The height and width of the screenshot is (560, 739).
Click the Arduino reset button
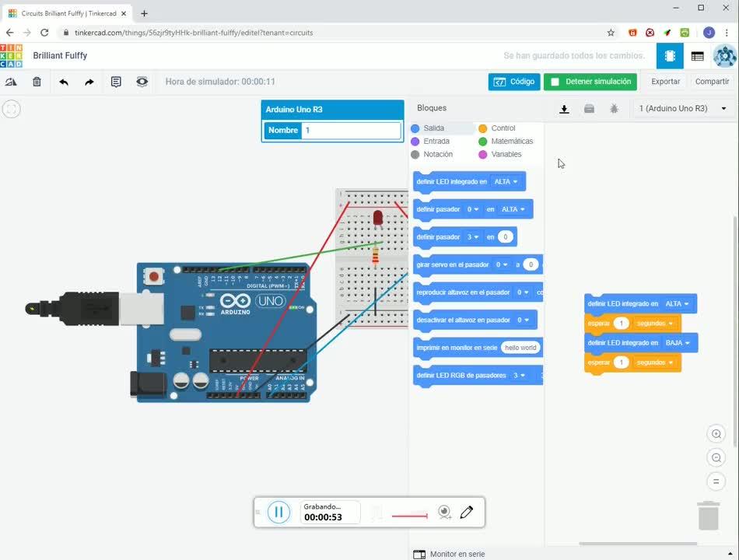click(153, 276)
